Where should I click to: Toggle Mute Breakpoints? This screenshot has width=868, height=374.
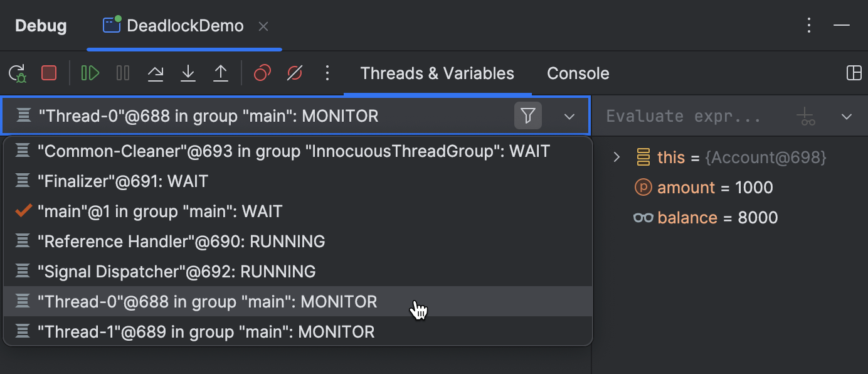tap(295, 73)
